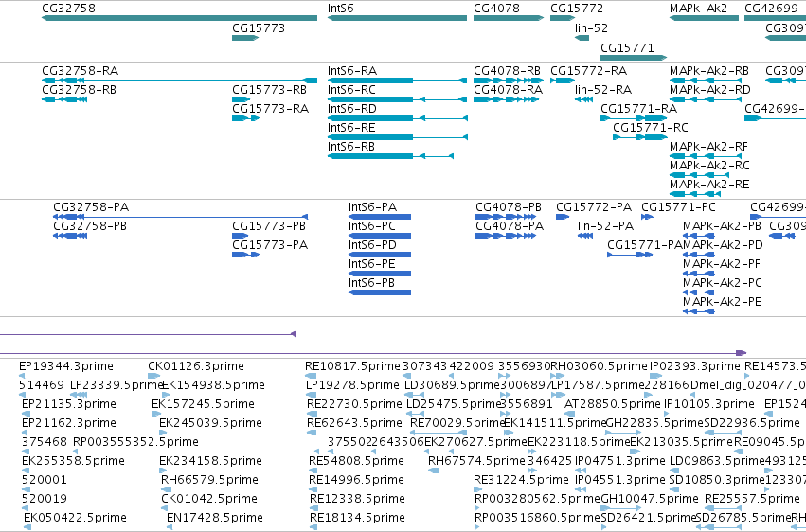This screenshot has width=806, height=532.
Task: Select EST EN17428.5prime
Action: 170,527
